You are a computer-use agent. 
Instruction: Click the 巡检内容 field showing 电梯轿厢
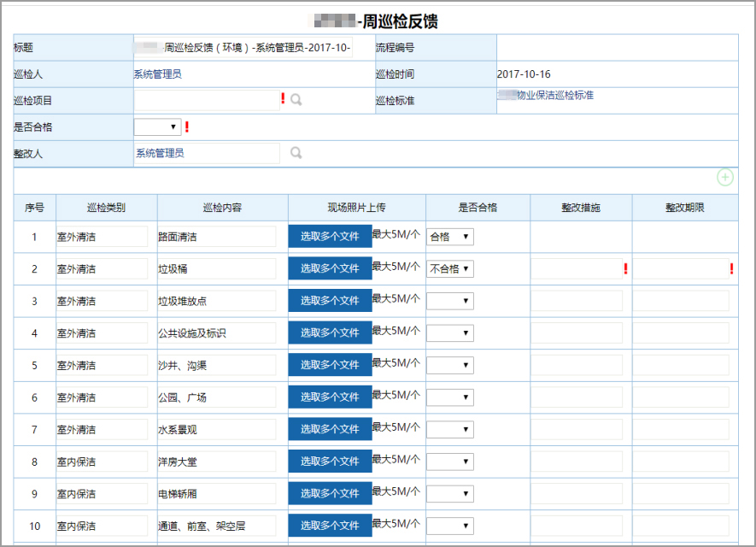[216, 494]
